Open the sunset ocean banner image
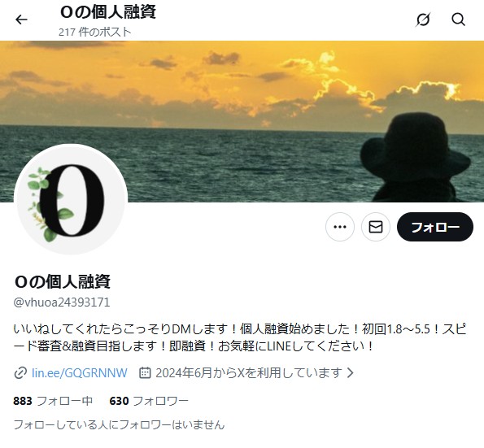The width and height of the screenshot is (484, 448). 242,122
